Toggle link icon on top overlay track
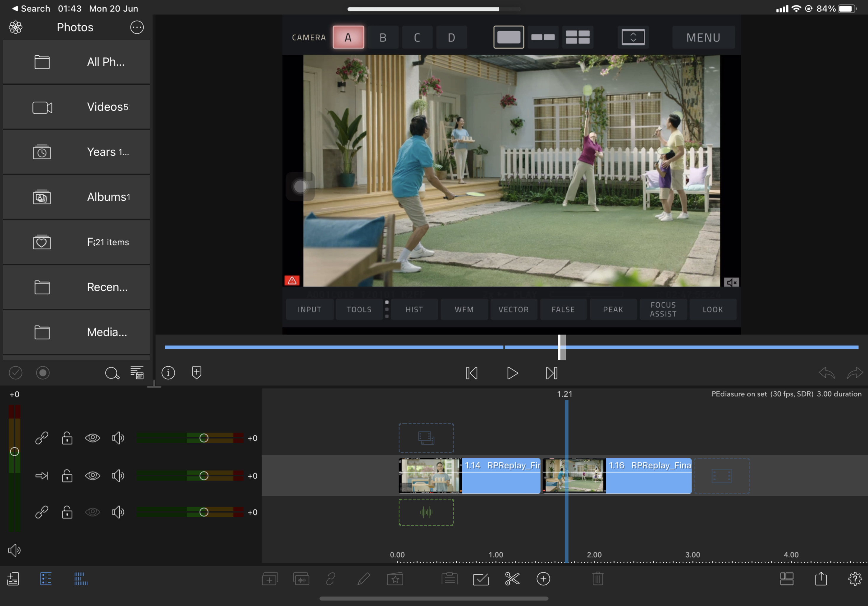868x606 pixels. click(x=41, y=438)
